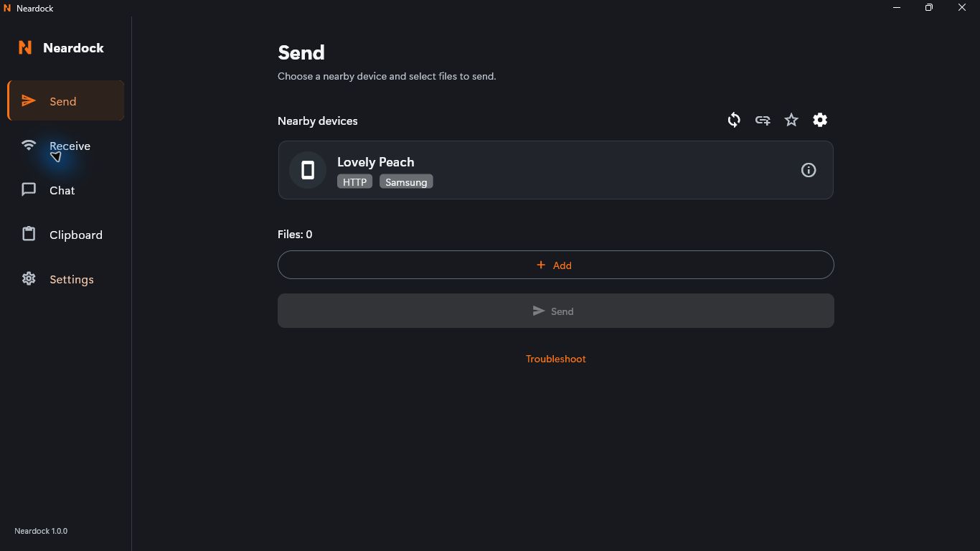Open favorites star icon

click(x=791, y=120)
